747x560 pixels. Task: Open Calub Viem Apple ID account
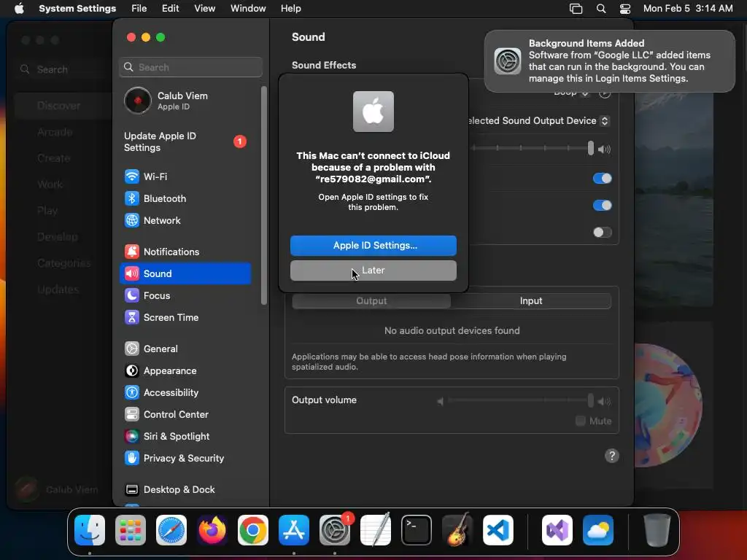(x=185, y=101)
